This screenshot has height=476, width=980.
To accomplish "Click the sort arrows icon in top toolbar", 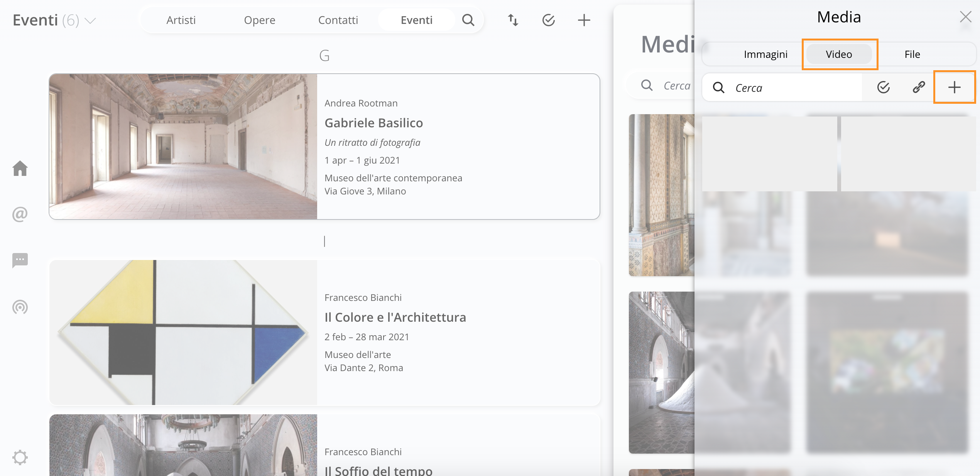I will pyautogui.click(x=513, y=20).
